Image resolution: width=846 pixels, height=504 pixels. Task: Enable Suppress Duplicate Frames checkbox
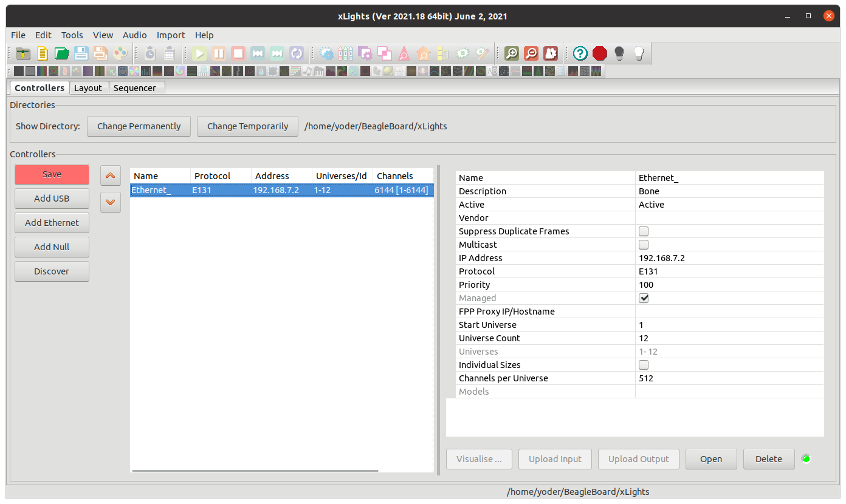[644, 231]
